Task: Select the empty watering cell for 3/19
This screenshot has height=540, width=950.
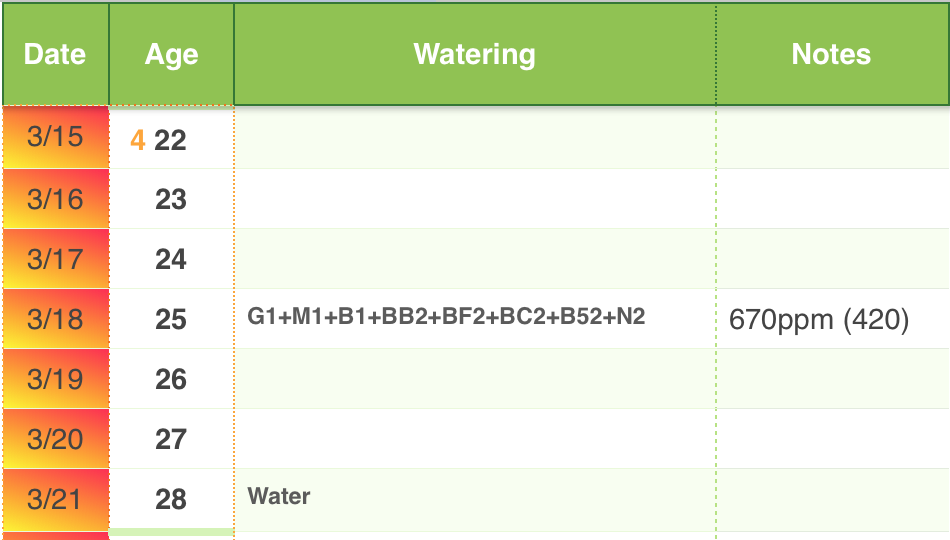Action: click(474, 379)
